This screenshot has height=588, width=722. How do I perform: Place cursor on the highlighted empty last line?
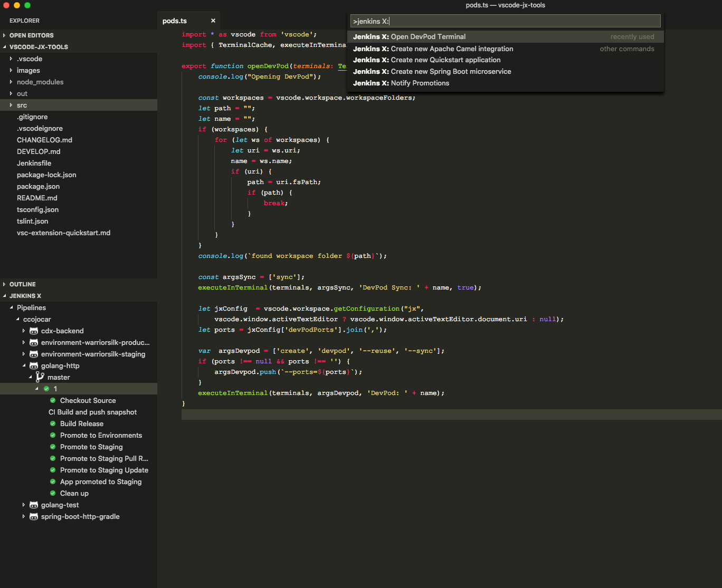pyautogui.click(x=451, y=414)
